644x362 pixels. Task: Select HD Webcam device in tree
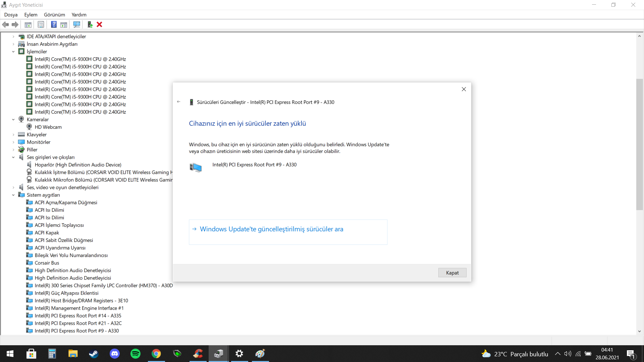click(x=48, y=127)
